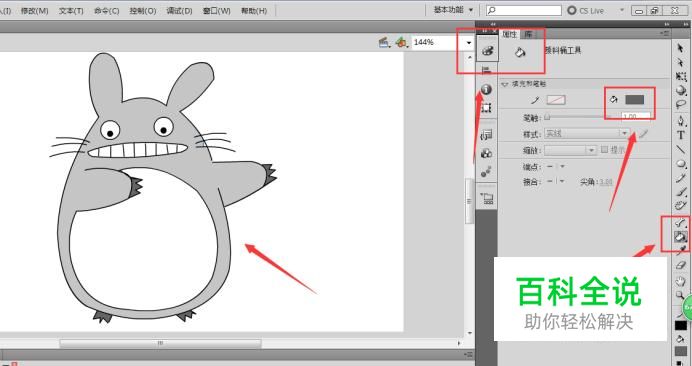Select the Pencil tool
This screenshot has height=366, width=692.
pyautogui.click(x=681, y=178)
